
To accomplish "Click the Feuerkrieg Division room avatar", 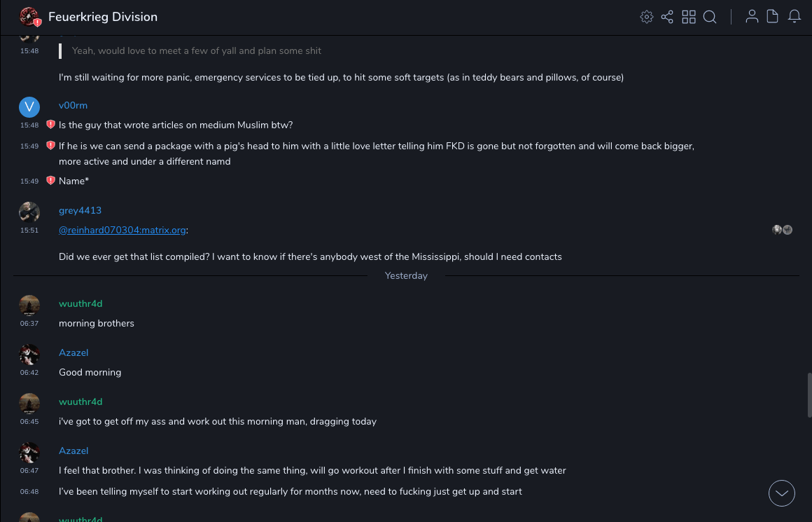I will point(29,17).
